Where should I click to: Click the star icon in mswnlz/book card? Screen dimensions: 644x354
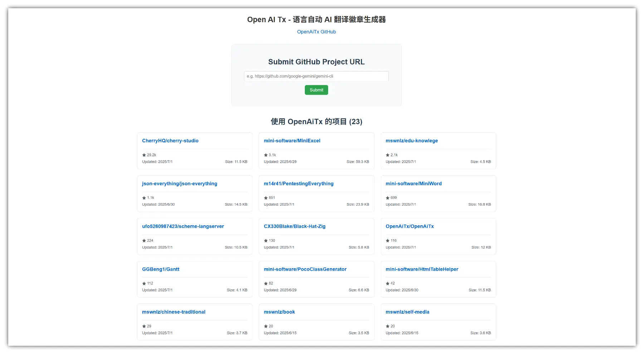(x=266, y=326)
